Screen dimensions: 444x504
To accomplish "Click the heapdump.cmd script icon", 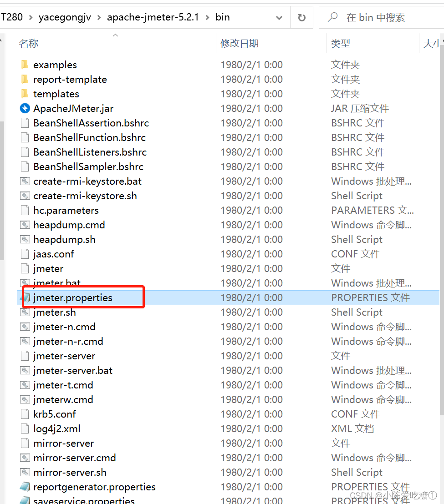I will 25,225.
